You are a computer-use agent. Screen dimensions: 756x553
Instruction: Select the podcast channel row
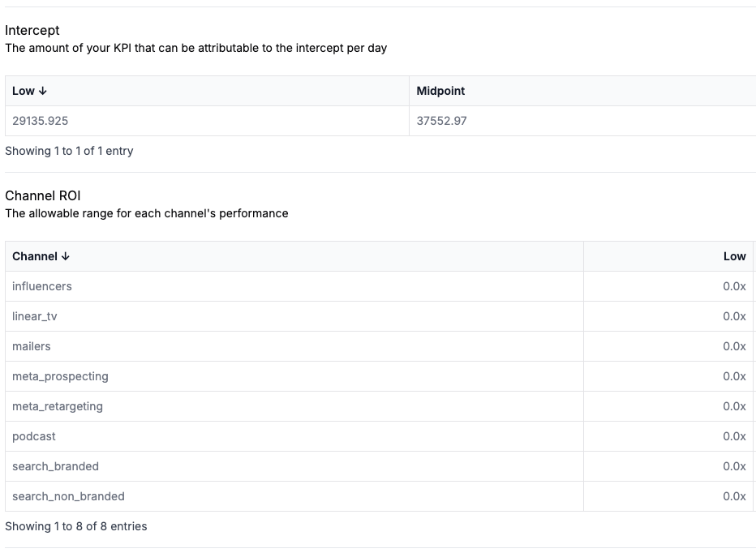[x=34, y=436]
